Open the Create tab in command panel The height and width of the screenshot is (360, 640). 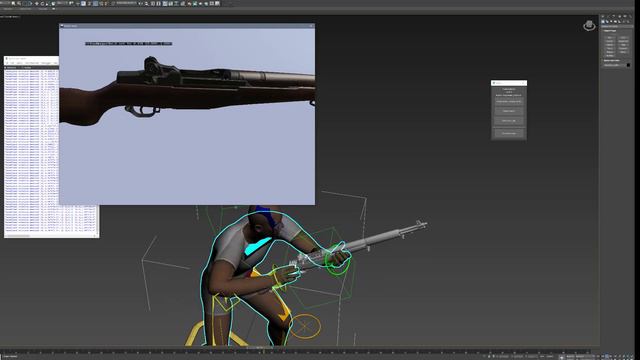[x=603, y=16]
